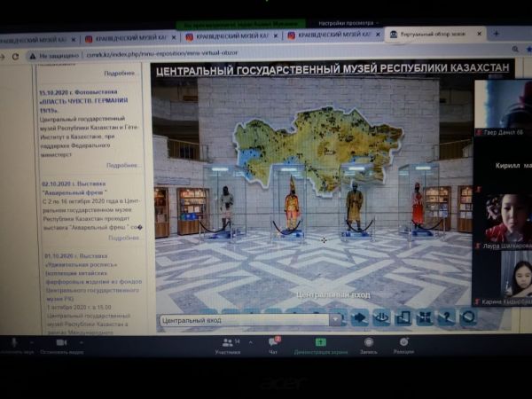
Task: Switch to the first Краеведческий музей tab
Action: pyautogui.click(x=37, y=38)
